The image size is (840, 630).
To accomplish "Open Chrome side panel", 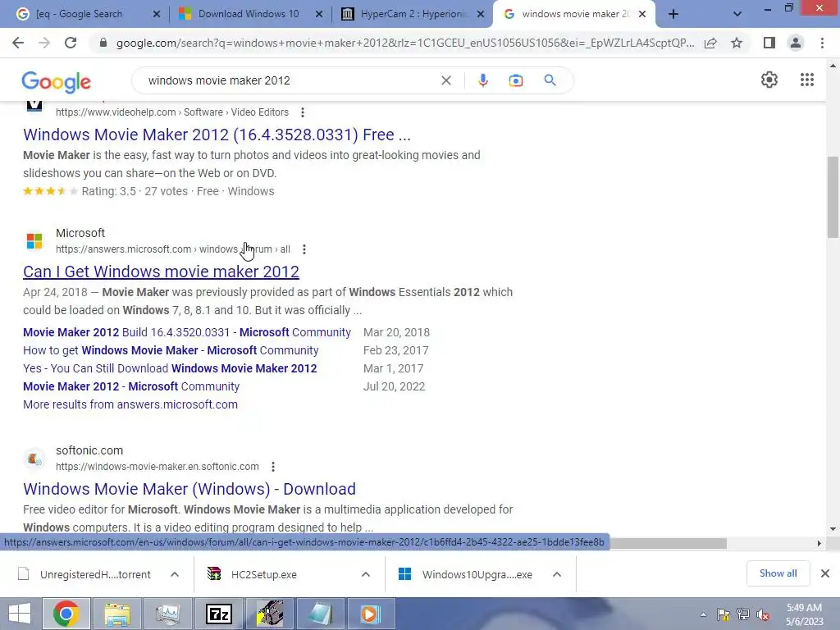I will pos(769,43).
